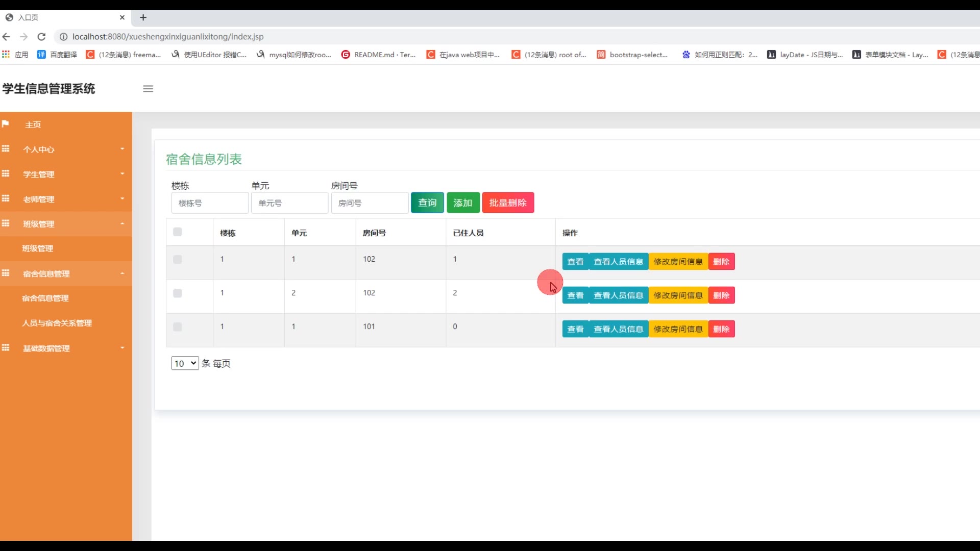This screenshot has height=551, width=980.
Task: Click the 学生信息管理系统 title
Action: [48, 89]
